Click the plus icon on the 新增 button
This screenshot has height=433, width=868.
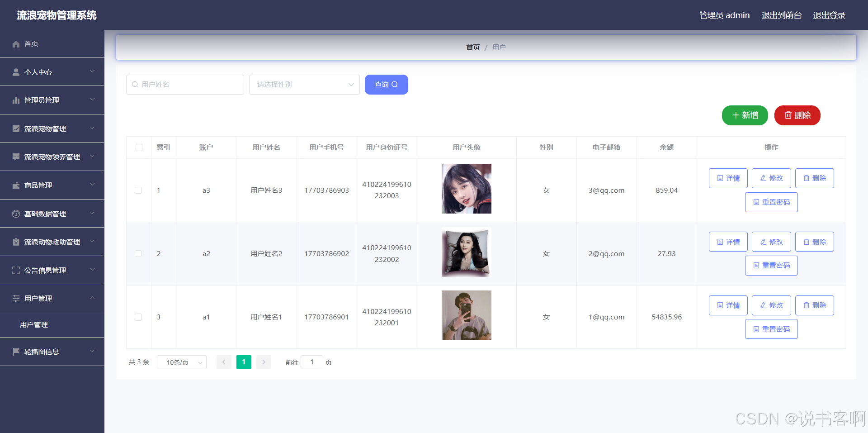[736, 115]
